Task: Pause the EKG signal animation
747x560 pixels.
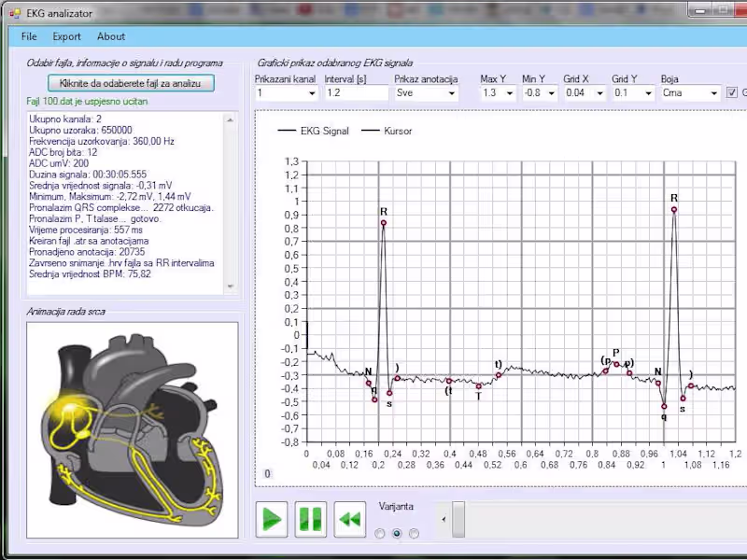Action: point(310,519)
